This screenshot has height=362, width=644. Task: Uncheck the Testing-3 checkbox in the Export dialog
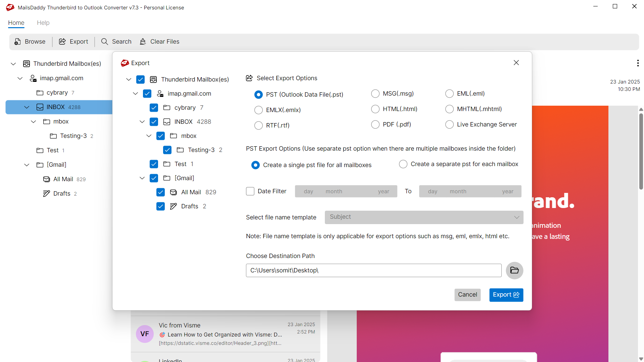tap(167, 150)
